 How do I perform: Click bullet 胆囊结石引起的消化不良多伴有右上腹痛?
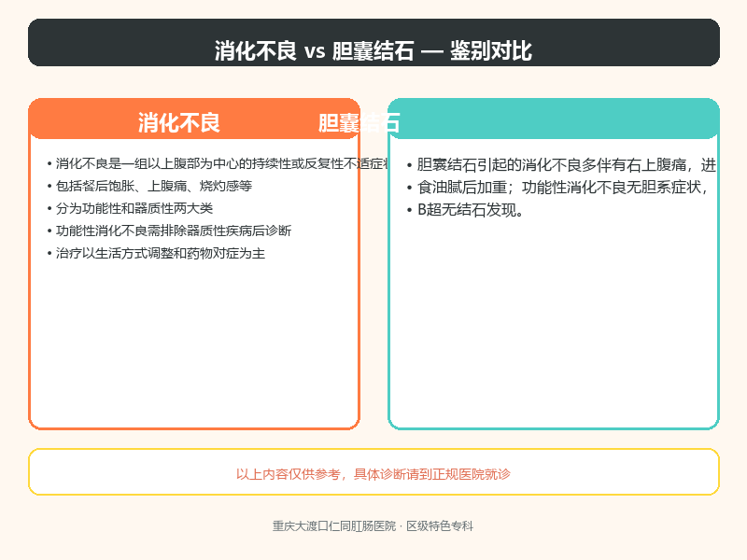click(x=561, y=165)
